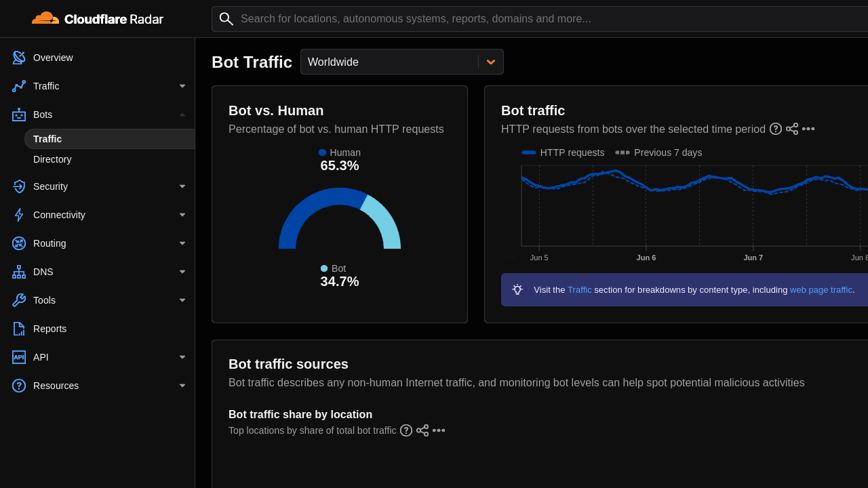Share the bot traffic share by location
The width and height of the screenshot is (868, 488).
(x=422, y=430)
